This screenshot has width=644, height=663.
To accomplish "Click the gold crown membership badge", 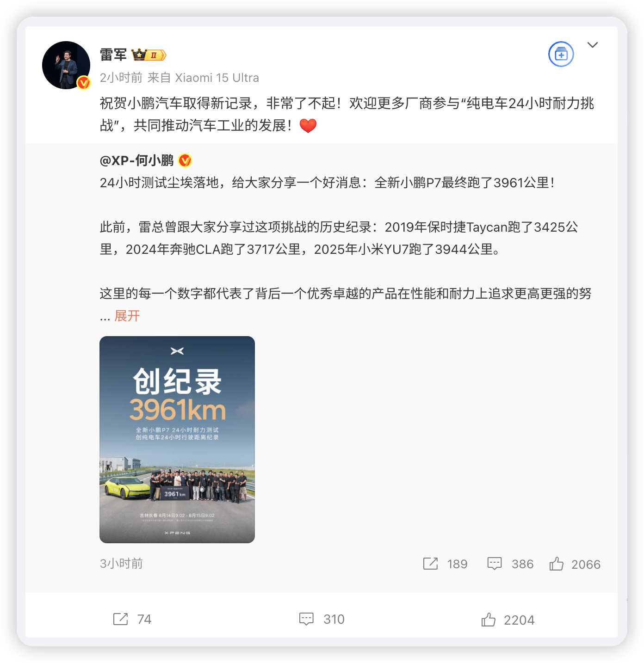I will [x=149, y=55].
